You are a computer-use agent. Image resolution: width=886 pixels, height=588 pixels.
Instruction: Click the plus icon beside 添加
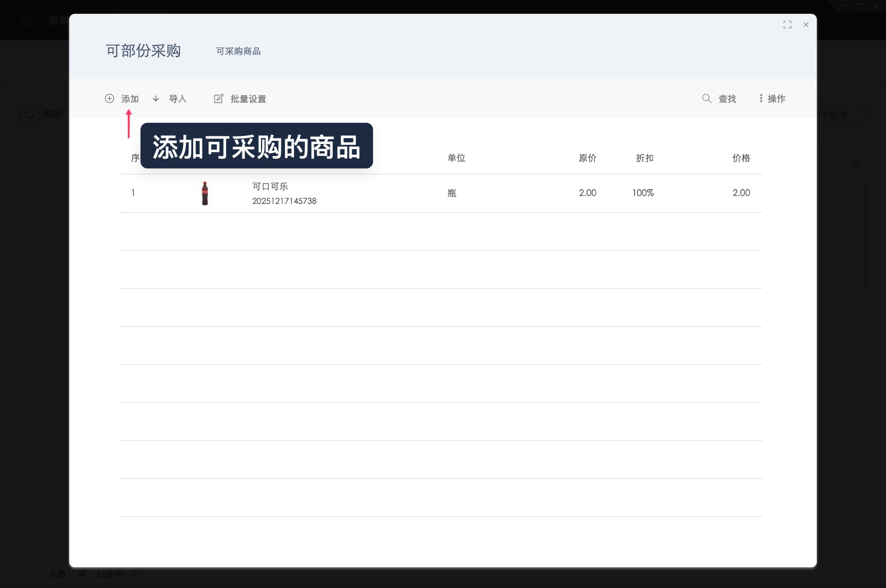[x=109, y=98]
